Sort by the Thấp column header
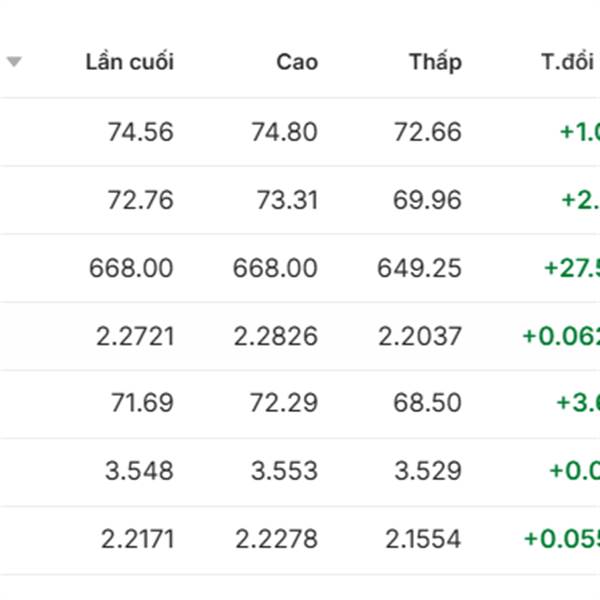 [435, 62]
